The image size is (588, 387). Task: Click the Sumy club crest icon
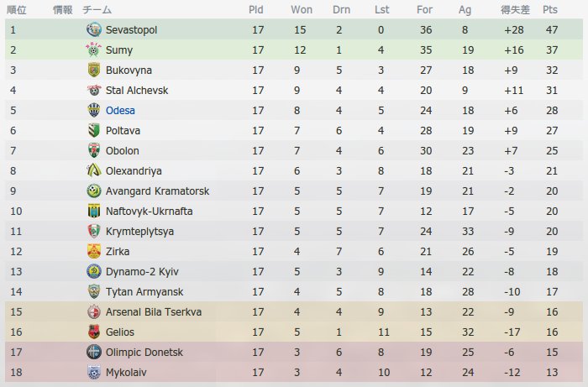coord(94,50)
